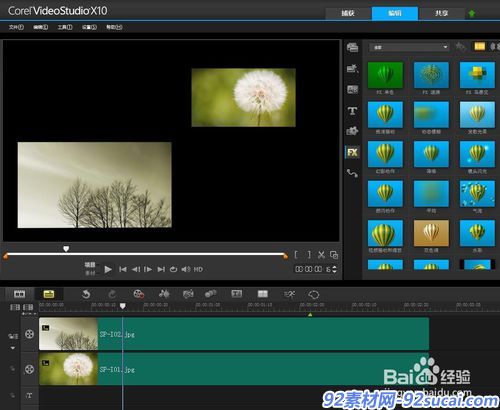Set Mark-in with the left bracket icon
The width and height of the screenshot is (500, 410).
[x=296, y=255]
